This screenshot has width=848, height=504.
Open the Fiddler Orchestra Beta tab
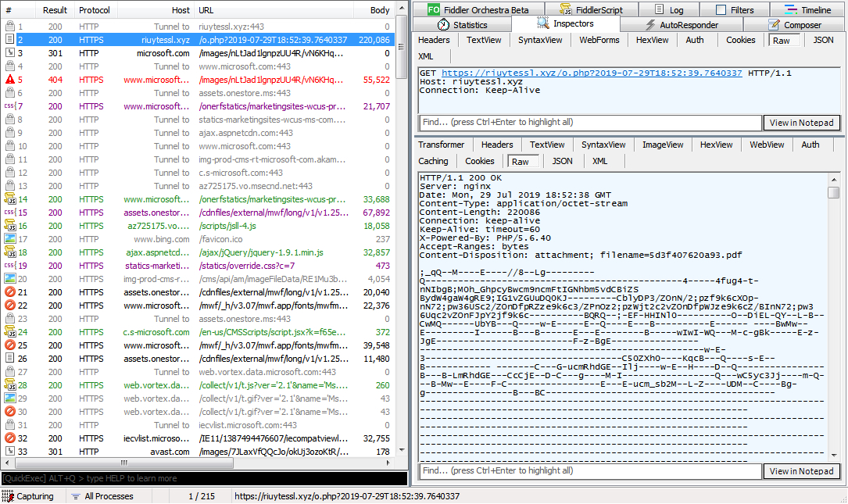(x=478, y=9)
